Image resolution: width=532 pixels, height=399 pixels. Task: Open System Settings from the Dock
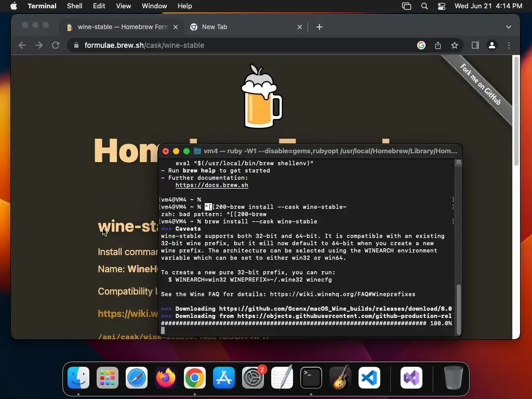tap(253, 378)
